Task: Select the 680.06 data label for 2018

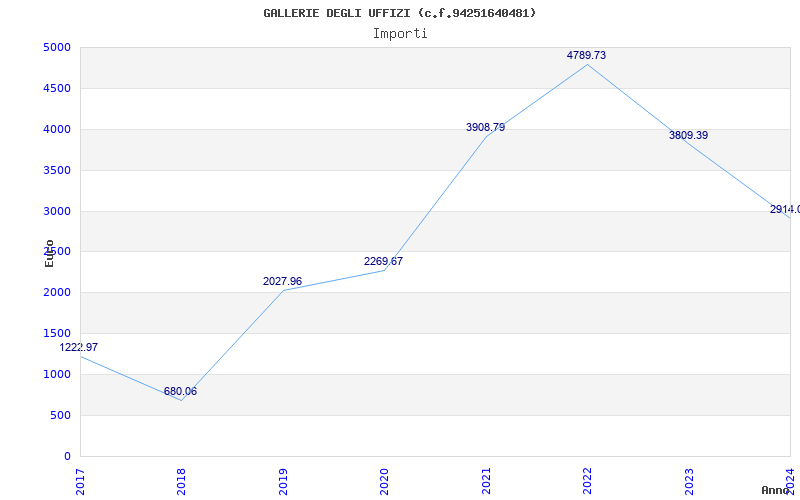Action: (x=180, y=391)
